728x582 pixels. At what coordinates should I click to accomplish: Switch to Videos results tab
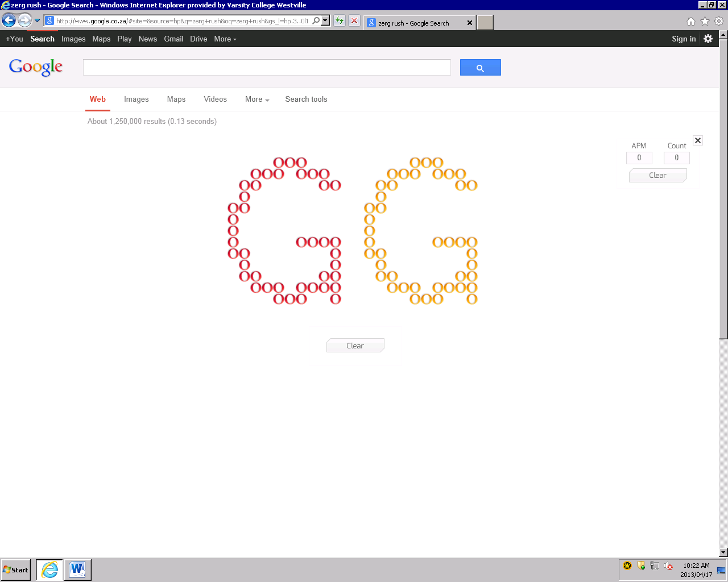pyautogui.click(x=216, y=99)
